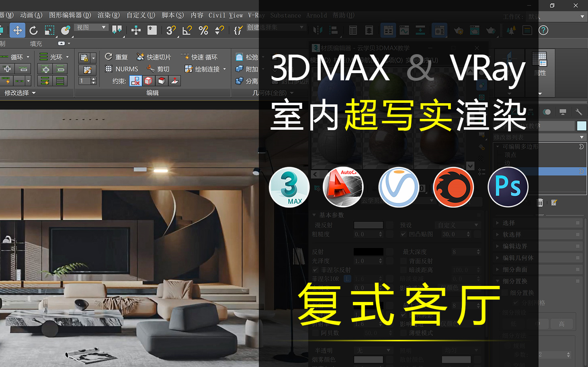Screen dimensions: 588x367
Task: Click the Detach (分离) button
Action: [x=247, y=81]
